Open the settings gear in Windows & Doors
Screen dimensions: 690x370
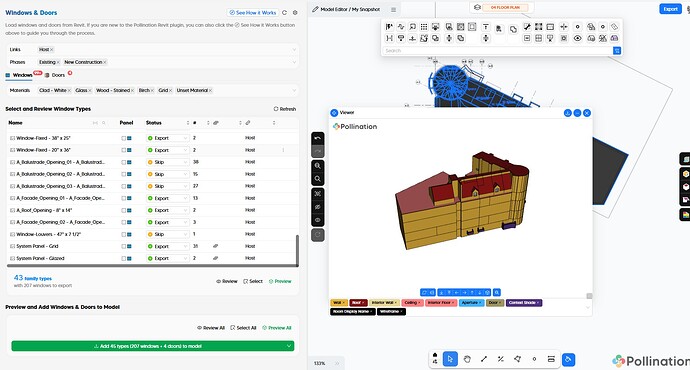tap(295, 13)
